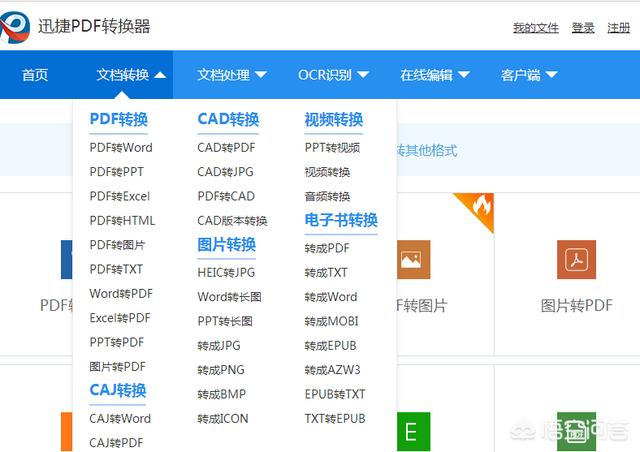Screen dimensions: 640x452
Task: Click the 图片转PDF tile label
Action: click(576, 305)
